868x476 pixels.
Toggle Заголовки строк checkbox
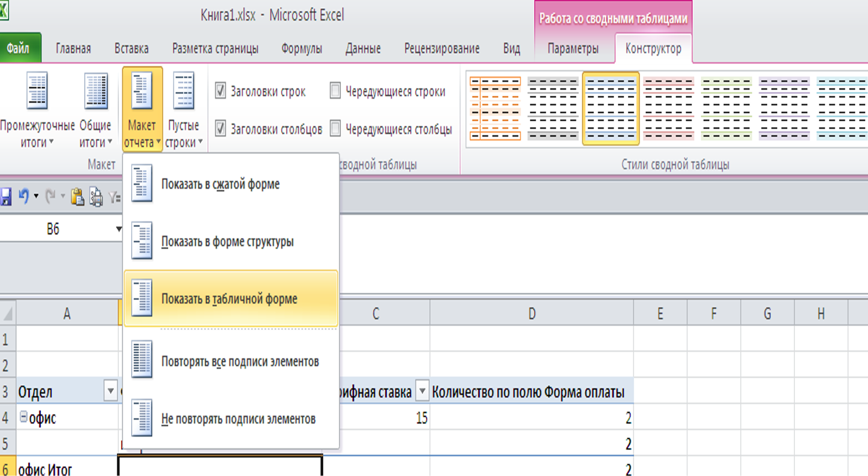[220, 91]
